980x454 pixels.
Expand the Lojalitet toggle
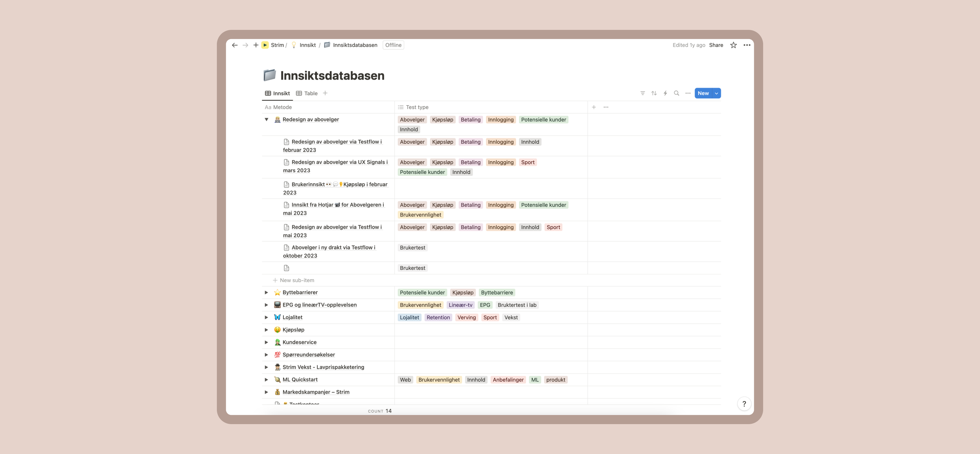pyautogui.click(x=267, y=317)
